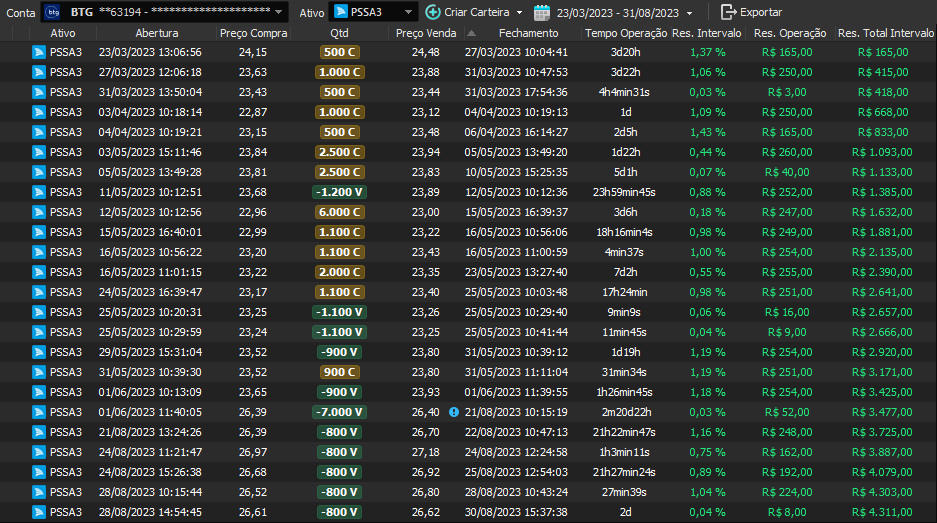Expand the Criar Carteira dropdown arrow
The width and height of the screenshot is (937, 523).
(519, 13)
